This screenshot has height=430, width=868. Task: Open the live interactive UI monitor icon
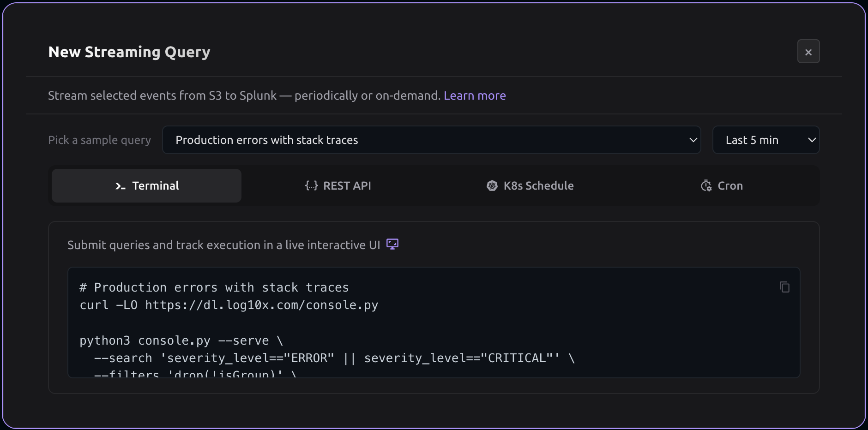click(x=392, y=244)
